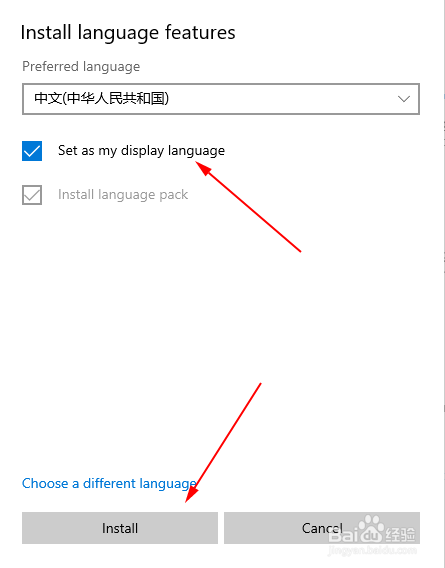Click the Preferred language label
445x568 pixels.
(81, 67)
